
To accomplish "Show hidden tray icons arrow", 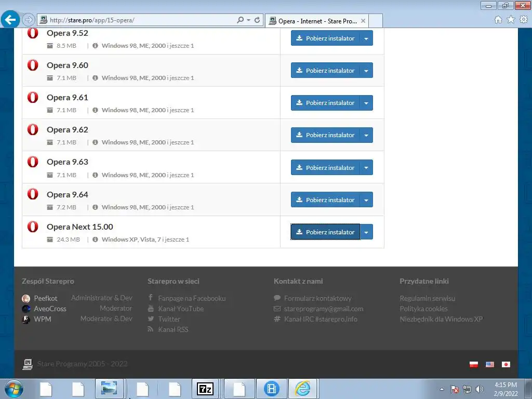I will click(442, 389).
